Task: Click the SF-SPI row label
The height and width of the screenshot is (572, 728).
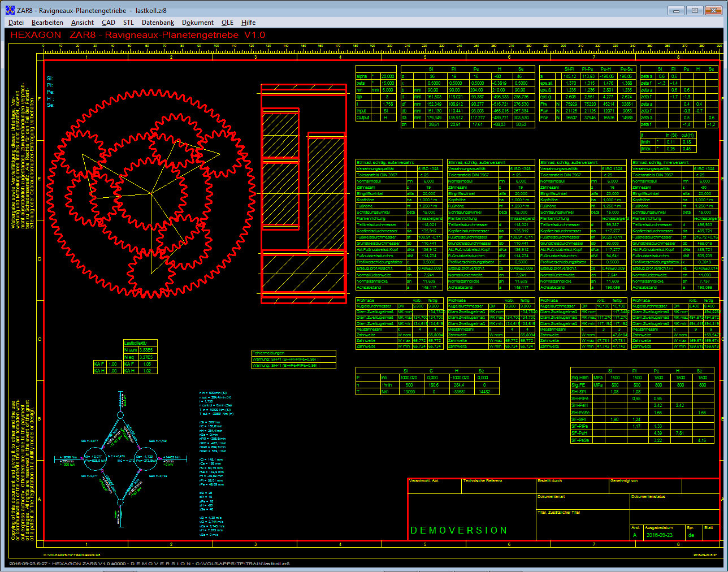Action: point(579,419)
